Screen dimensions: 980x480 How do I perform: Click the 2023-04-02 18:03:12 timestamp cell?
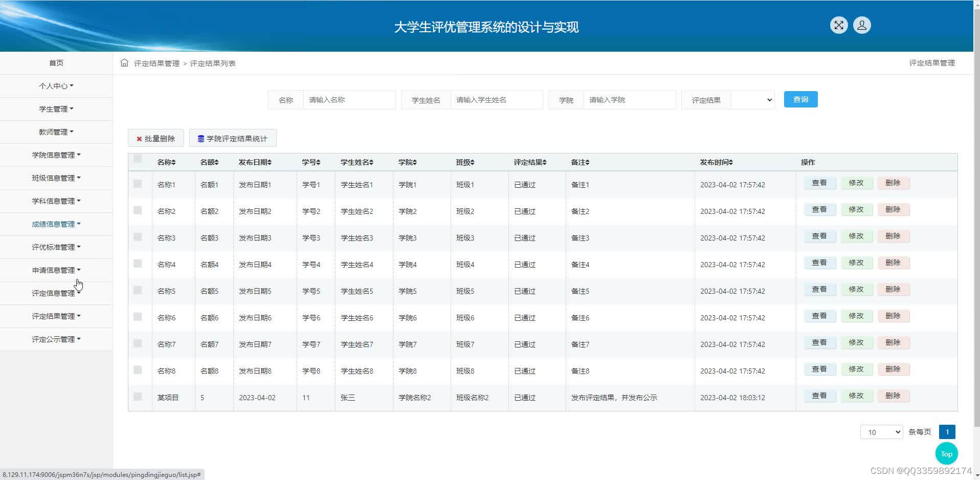pos(732,398)
